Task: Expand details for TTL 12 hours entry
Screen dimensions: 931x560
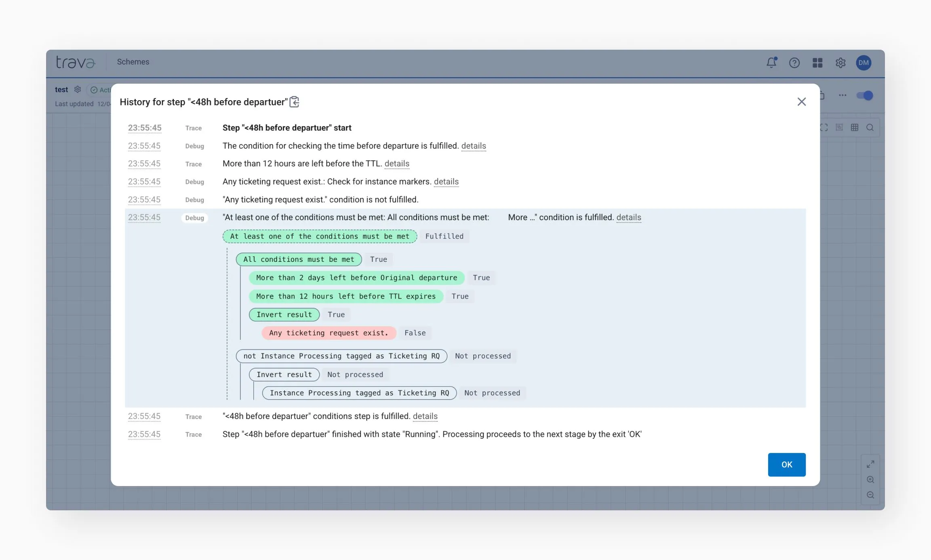Action: [396, 164]
